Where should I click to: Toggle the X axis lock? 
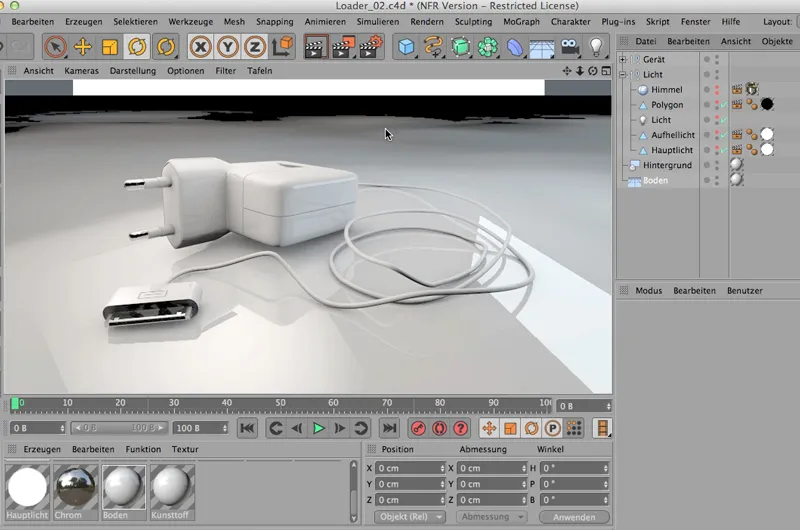click(x=201, y=47)
